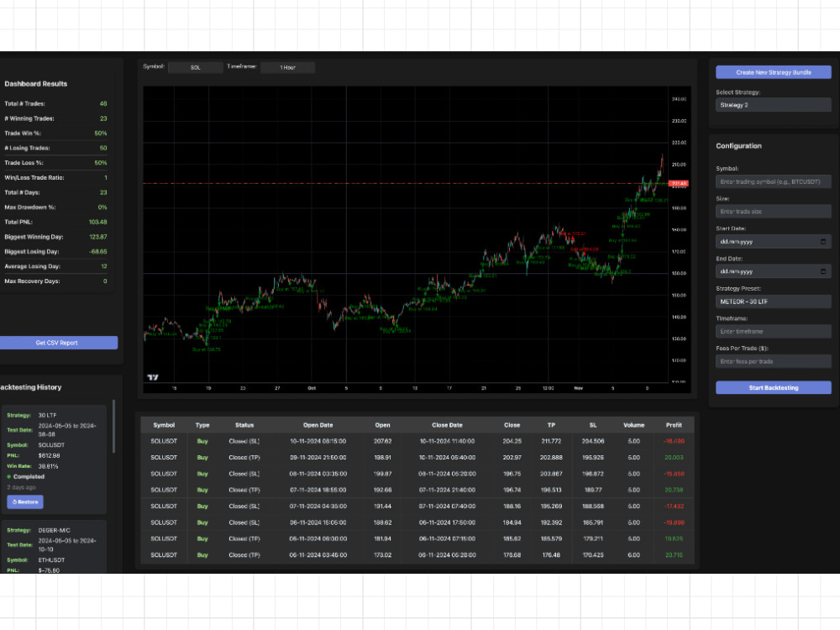Click the TradingView logo on the chart
The height and width of the screenshot is (630, 840).
(152, 376)
